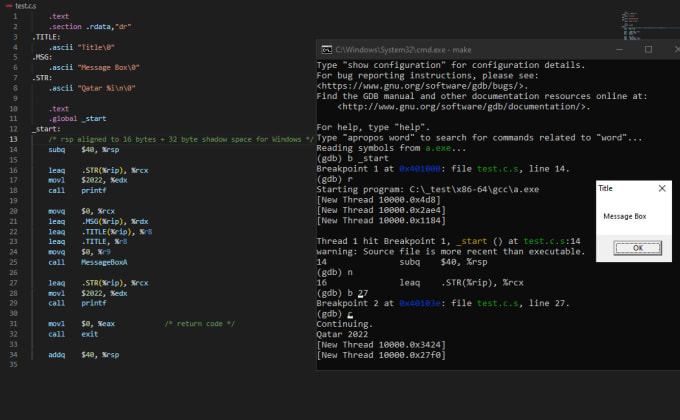Click the cmd.exe window icon

(x=326, y=50)
